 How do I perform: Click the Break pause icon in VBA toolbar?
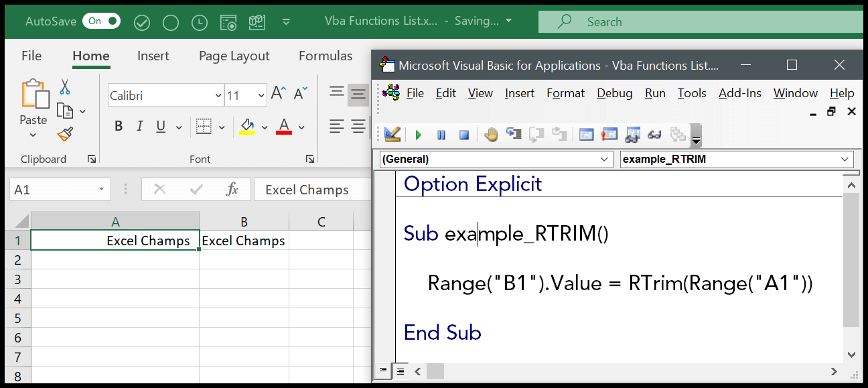[441, 135]
